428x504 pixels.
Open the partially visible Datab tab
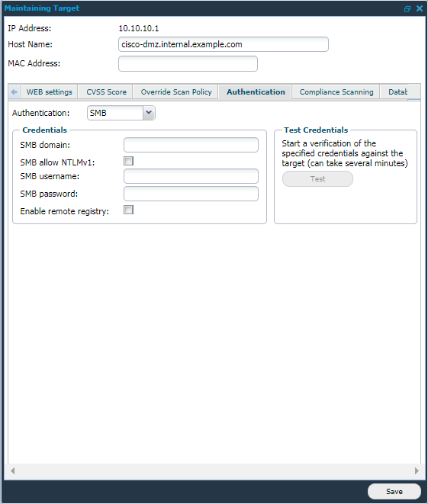click(x=397, y=92)
